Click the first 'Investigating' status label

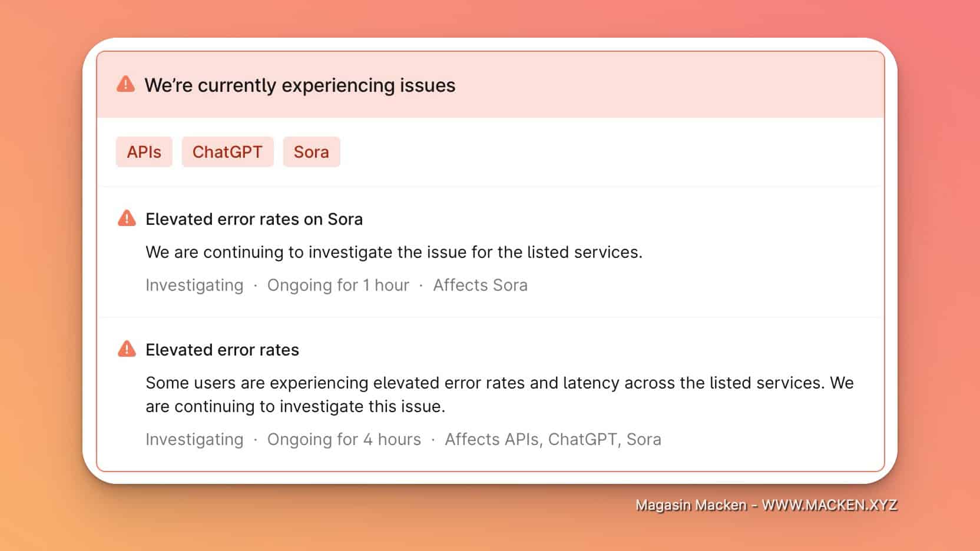click(194, 285)
